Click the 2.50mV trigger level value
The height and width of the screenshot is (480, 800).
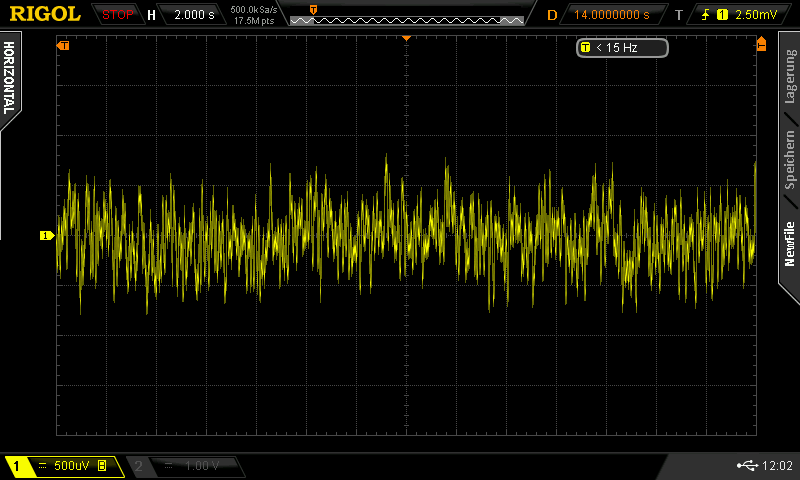point(756,15)
